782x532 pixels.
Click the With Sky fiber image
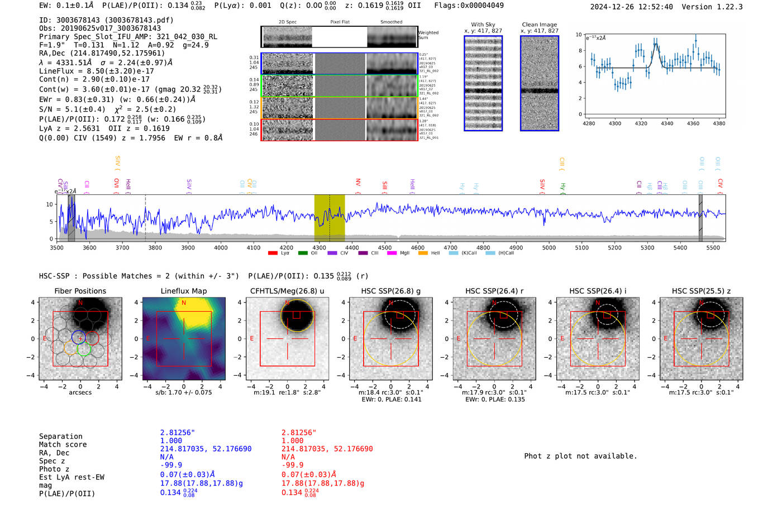point(483,83)
